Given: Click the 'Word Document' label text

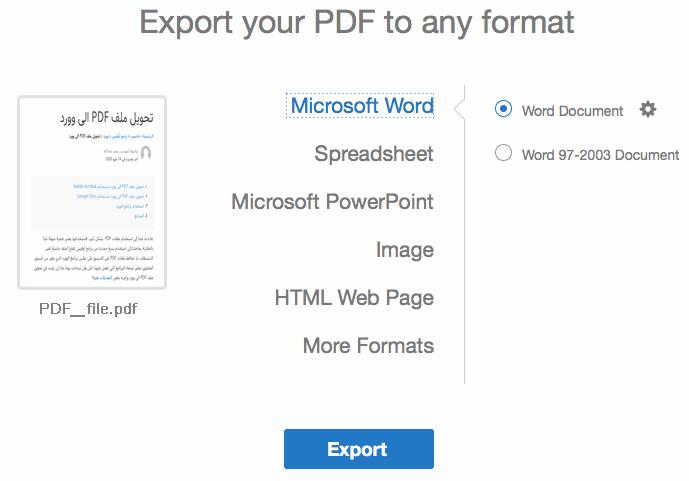Looking at the screenshot, I should point(572,111).
